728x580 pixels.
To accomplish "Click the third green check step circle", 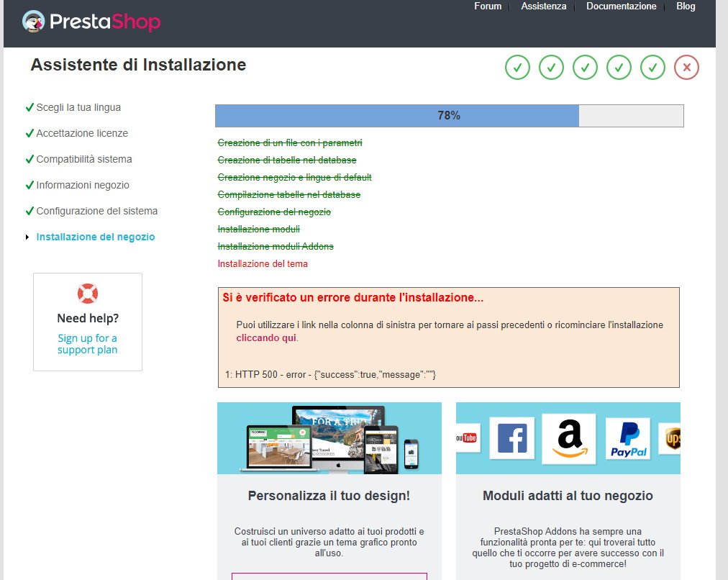I will [x=585, y=68].
